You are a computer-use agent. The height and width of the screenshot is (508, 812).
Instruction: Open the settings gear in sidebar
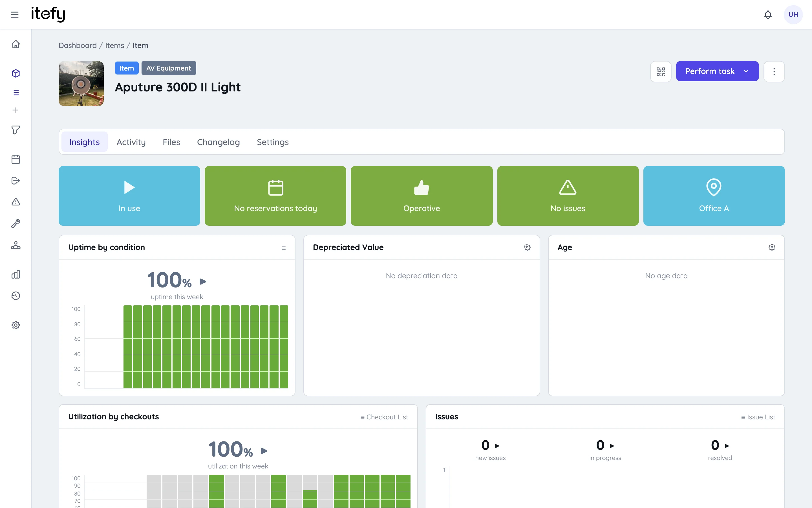16,325
